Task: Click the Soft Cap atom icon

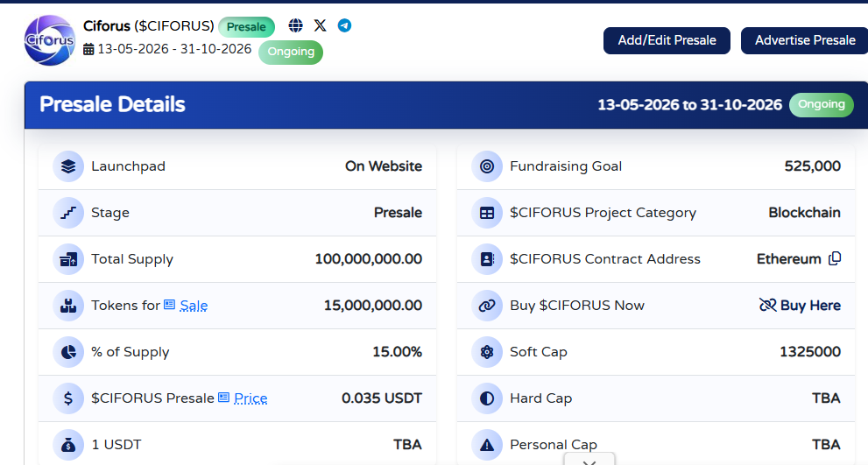Action: pyautogui.click(x=487, y=352)
